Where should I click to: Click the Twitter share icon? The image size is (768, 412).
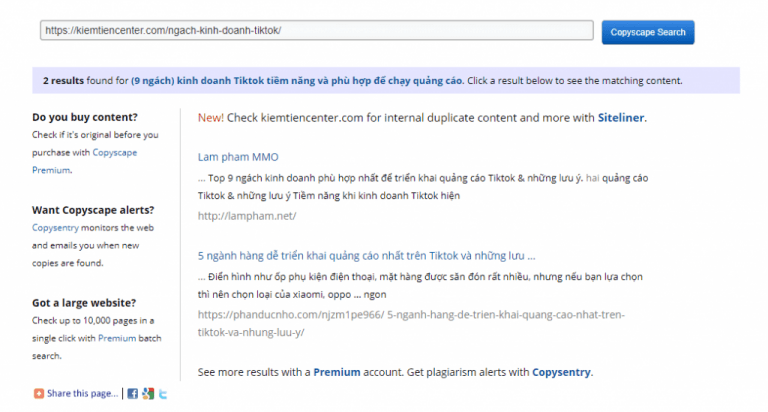[162, 393]
